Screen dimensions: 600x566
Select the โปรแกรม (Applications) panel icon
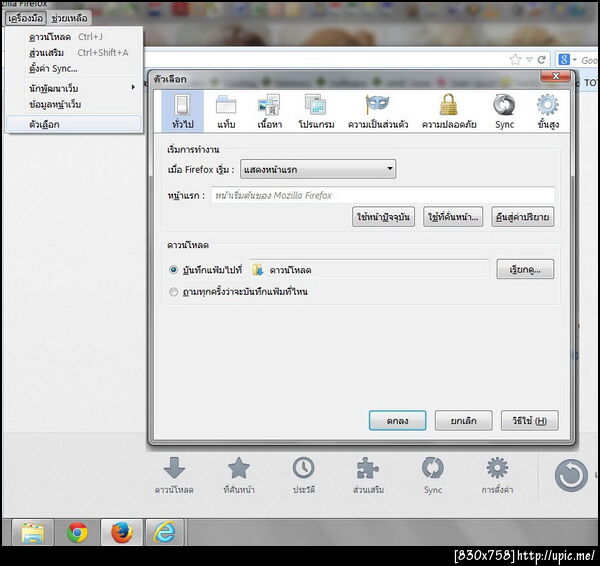(x=316, y=111)
